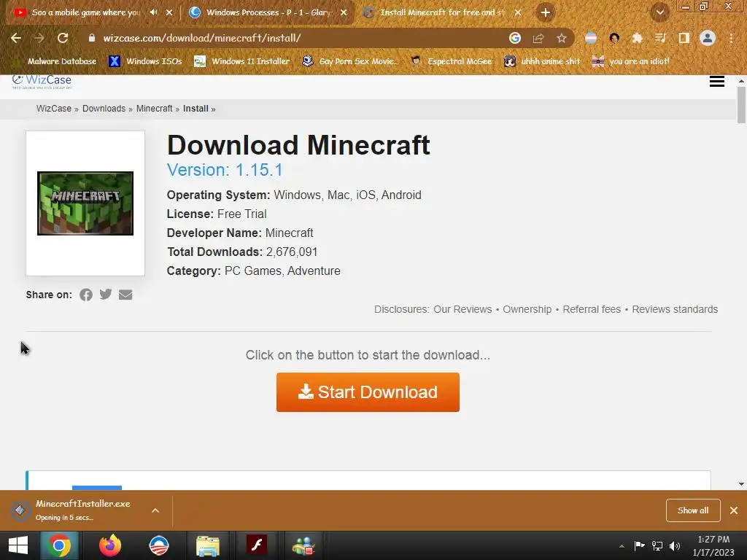Click the scrollbar down arrow
The height and width of the screenshot is (560, 747).
coord(741,484)
